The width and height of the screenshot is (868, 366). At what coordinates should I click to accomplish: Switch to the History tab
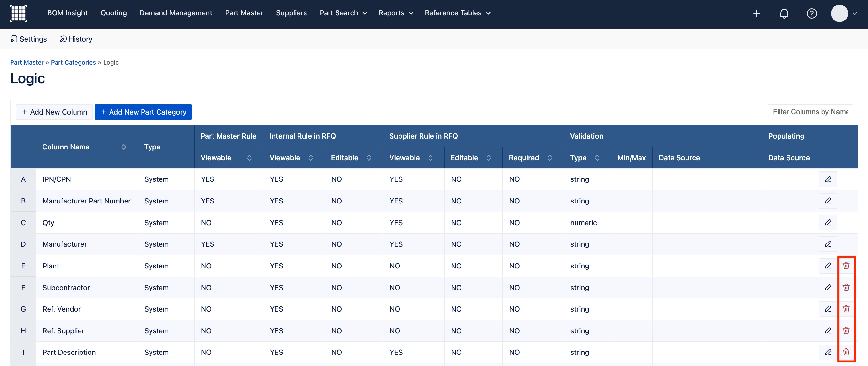(76, 39)
